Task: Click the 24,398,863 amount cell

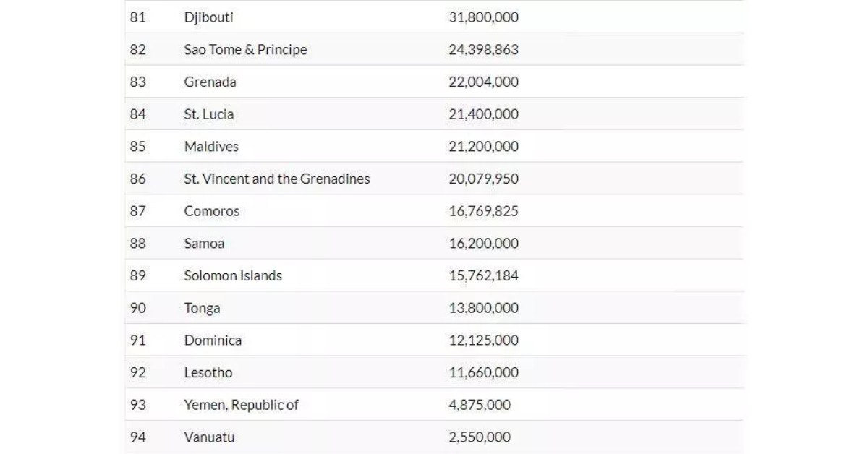Action: tap(484, 49)
